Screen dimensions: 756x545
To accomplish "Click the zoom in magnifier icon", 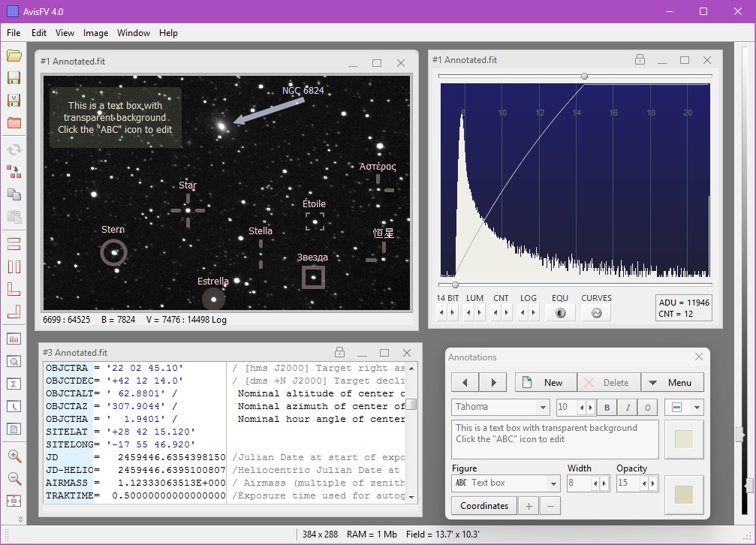I will 14,456.
